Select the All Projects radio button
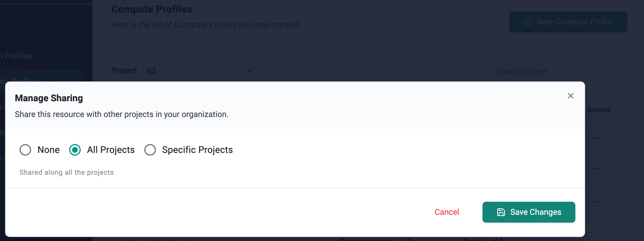This screenshot has width=644, height=241. point(75,150)
